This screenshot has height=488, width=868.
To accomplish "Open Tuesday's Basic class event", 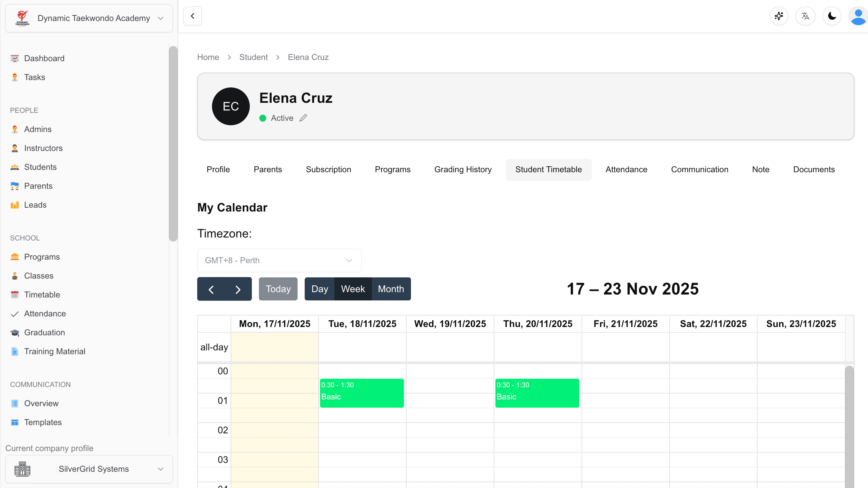I will point(362,393).
